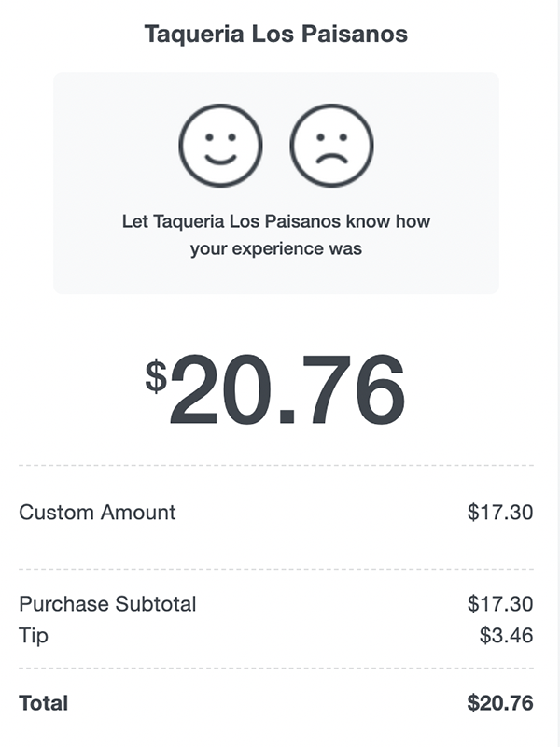Select the bold Total label
The image size is (560, 747).
tap(44, 703)
